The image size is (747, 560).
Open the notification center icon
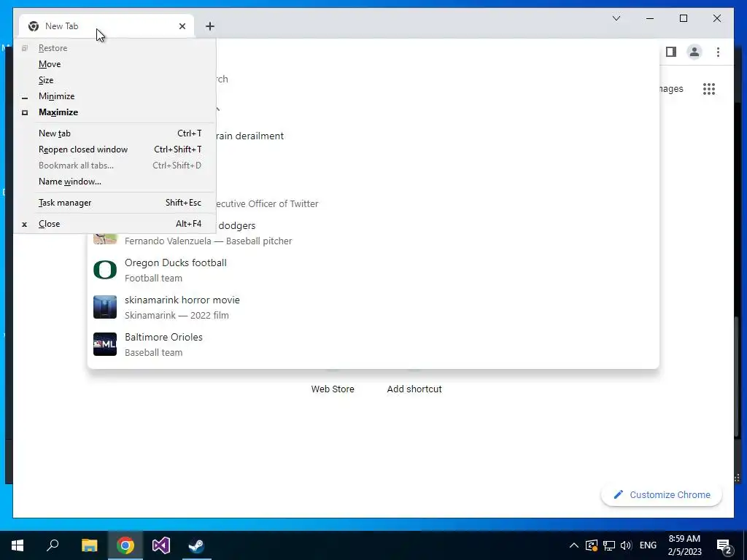[724, 546]
